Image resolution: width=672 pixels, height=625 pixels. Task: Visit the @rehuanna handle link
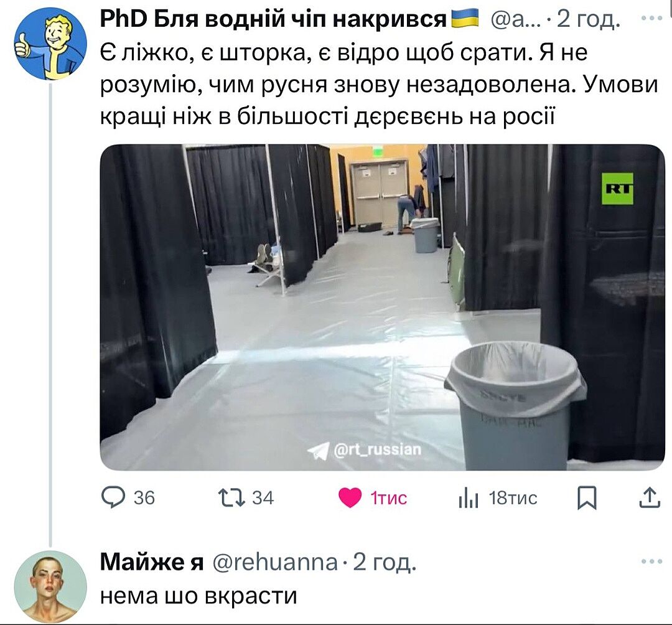pyautogui.click(x=275, y=562)
